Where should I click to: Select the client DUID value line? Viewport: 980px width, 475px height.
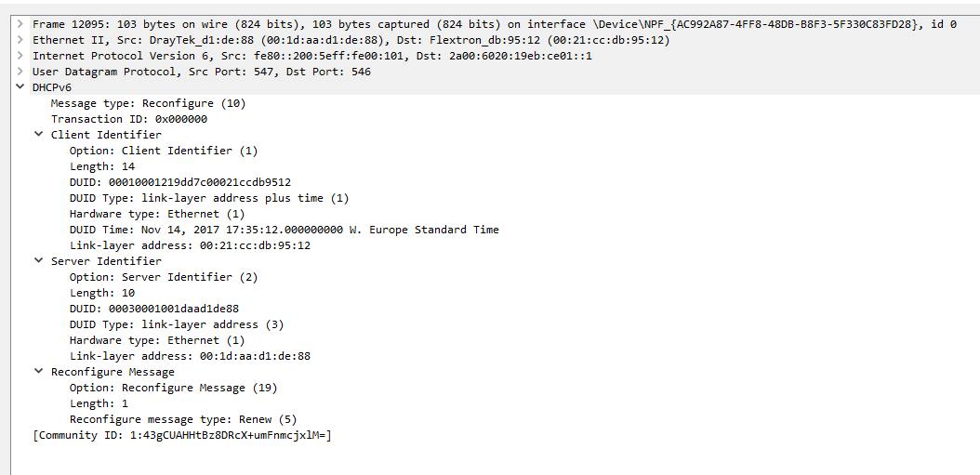pos(180,182)
